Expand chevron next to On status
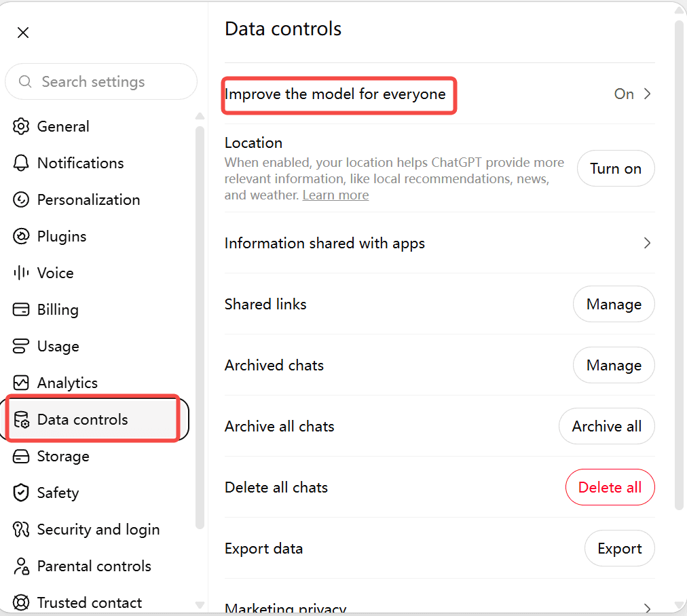687x616 pixels. (x=647, y=94)
